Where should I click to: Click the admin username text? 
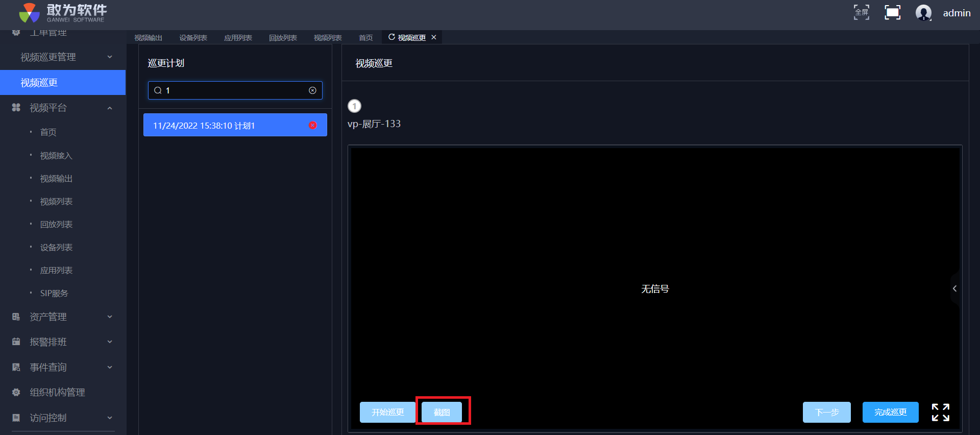957,13
